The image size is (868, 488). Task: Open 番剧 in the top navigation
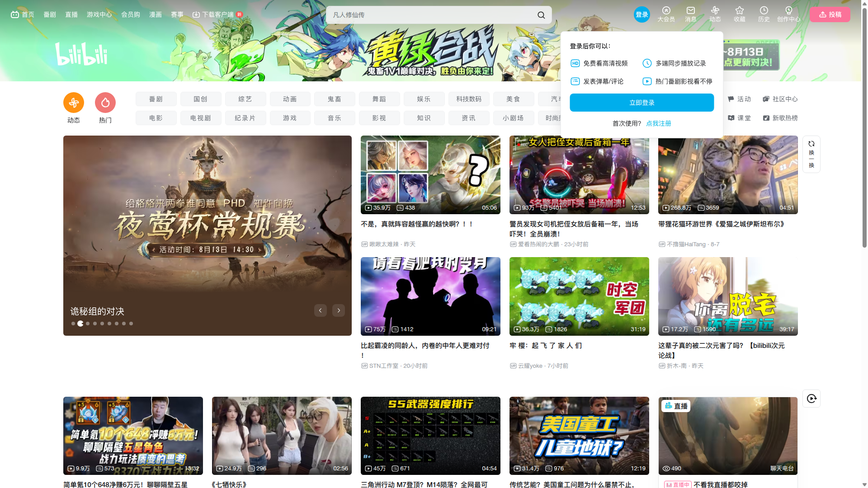click(x=50, y=14)
